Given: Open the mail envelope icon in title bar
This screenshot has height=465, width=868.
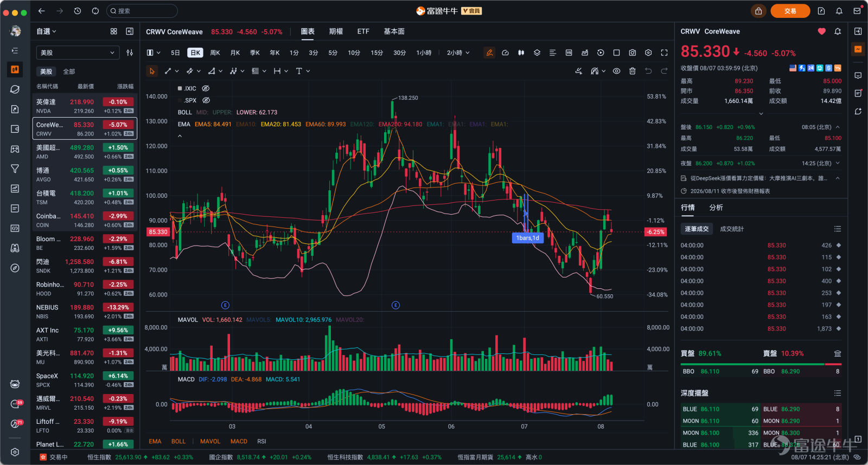Looking at the screenshot, I should tap(857, 11).
